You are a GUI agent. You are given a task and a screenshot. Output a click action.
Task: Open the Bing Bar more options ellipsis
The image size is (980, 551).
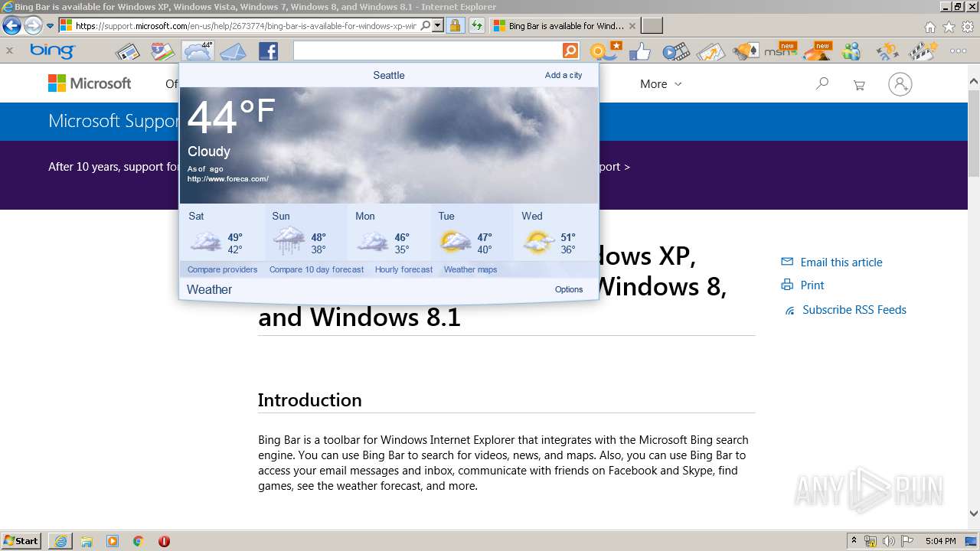(958, 51)
